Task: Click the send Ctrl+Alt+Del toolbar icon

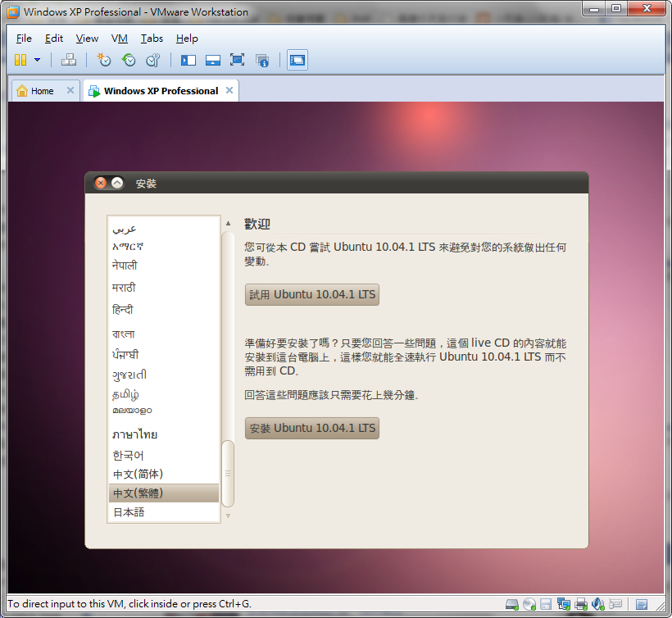Action: click(69, 60)
